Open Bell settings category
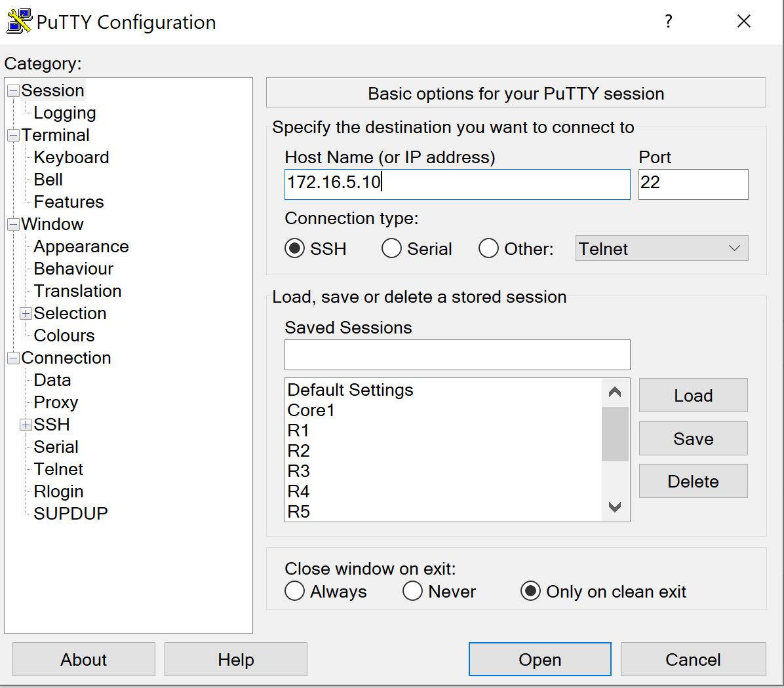The width and height of the screenshot is (784, 688). [x=48, y=180]
